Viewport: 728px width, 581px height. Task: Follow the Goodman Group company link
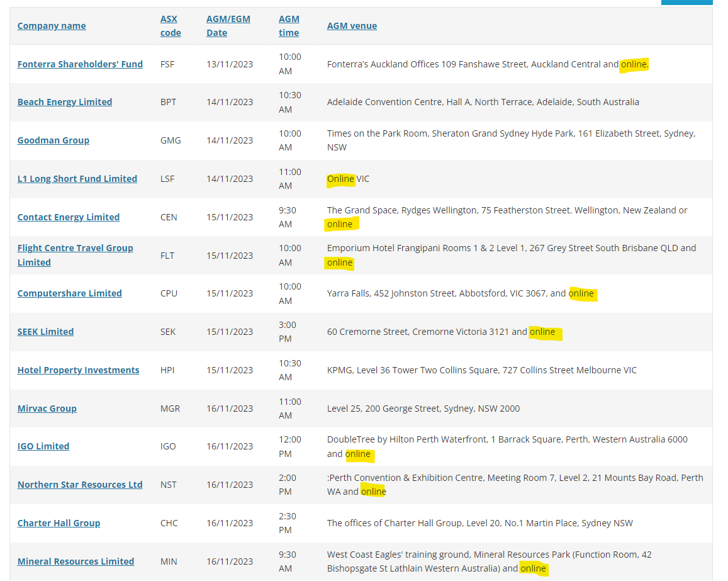(53, 140)
